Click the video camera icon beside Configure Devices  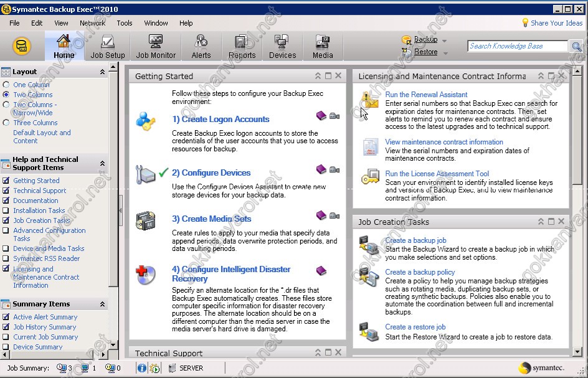point(334,169)
